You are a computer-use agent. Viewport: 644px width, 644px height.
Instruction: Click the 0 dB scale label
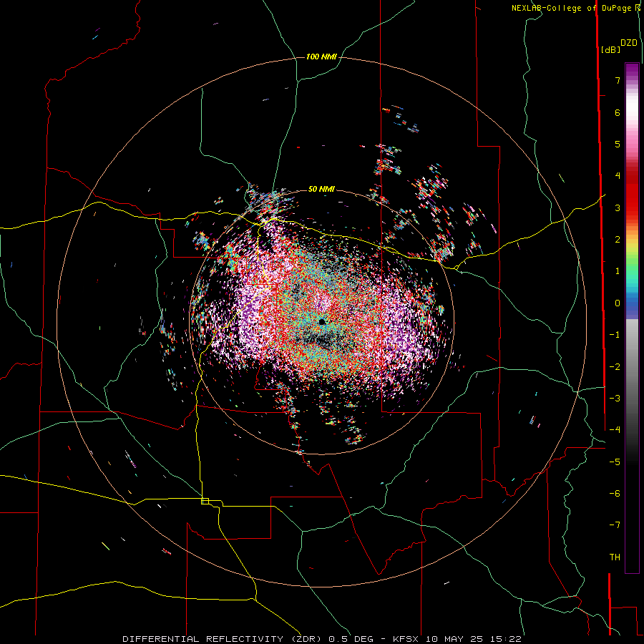[618, 303]
